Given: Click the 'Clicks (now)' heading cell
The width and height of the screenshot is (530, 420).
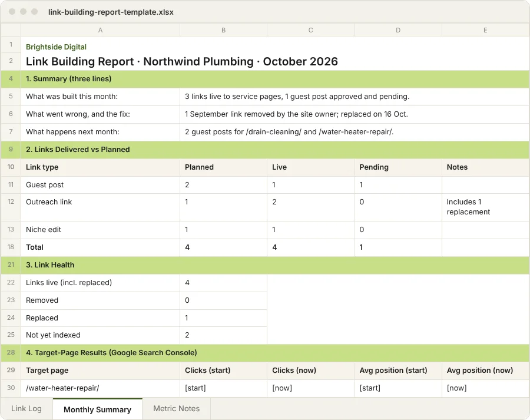Looking at the screenshot, I should [x=310, y=371].
